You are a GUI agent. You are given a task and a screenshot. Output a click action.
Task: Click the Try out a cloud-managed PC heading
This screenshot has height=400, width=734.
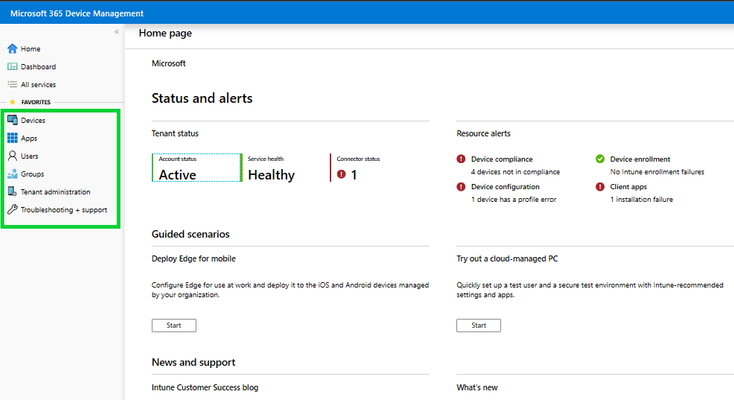(507, 259)
